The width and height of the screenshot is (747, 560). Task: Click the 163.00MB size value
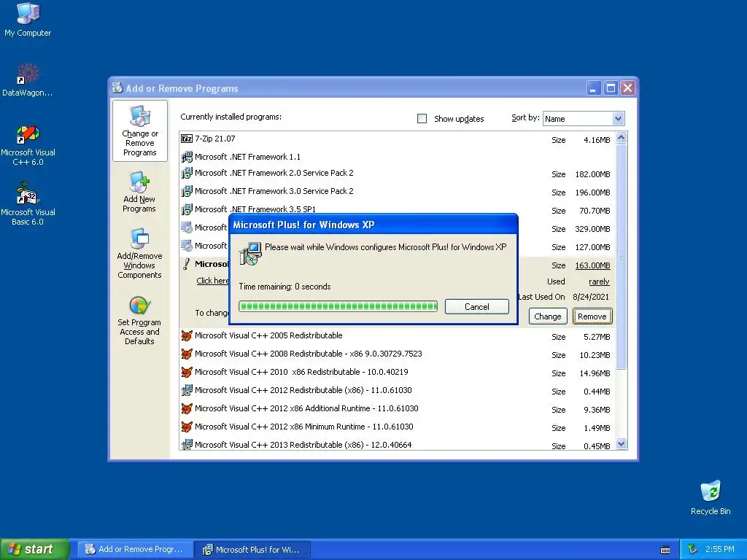(592, 265)
